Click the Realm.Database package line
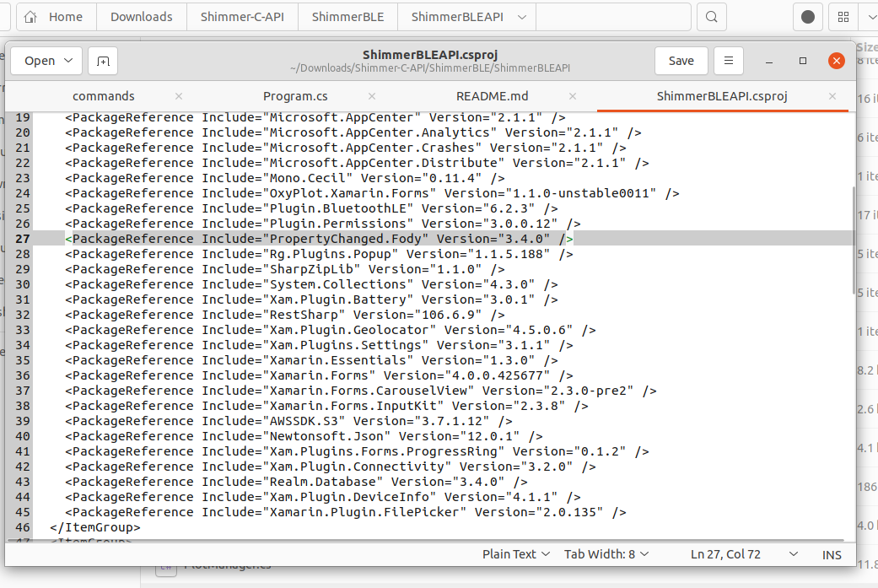 (296, 482)
